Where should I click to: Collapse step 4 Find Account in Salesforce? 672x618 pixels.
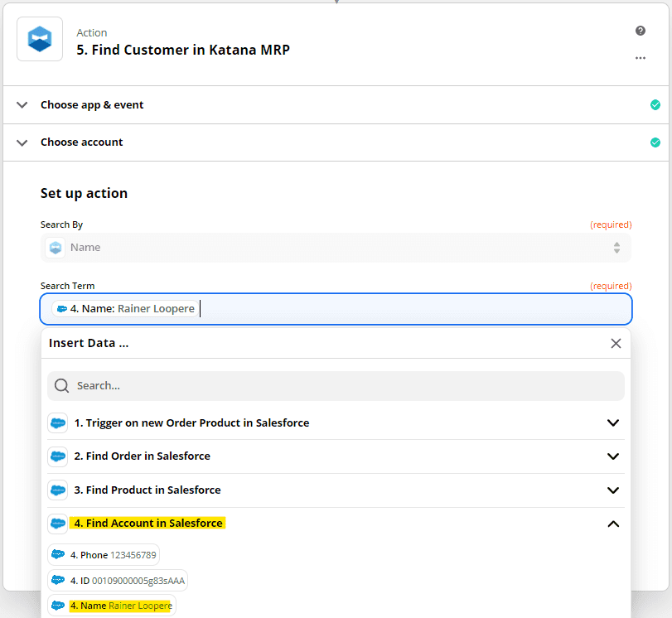point(613,524)
